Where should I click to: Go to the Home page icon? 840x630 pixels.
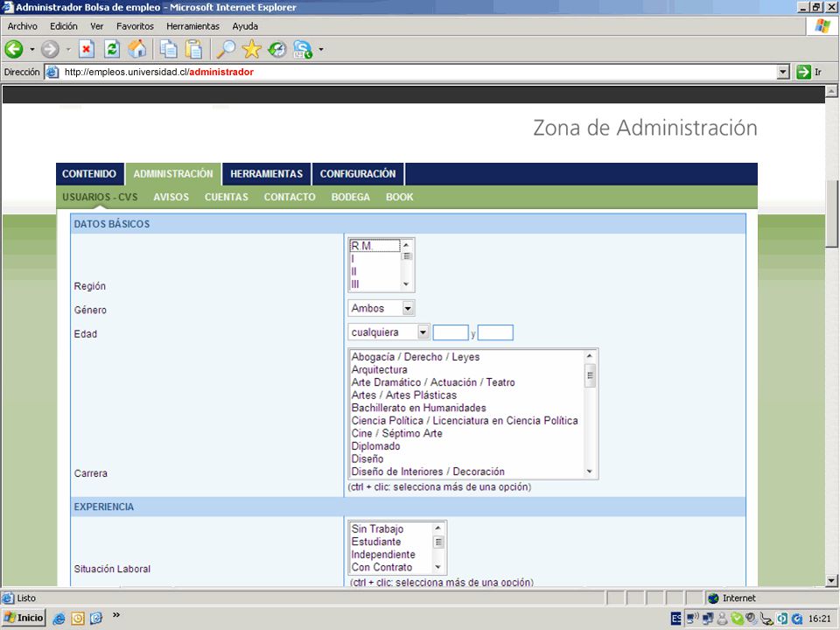coord(137,49)
